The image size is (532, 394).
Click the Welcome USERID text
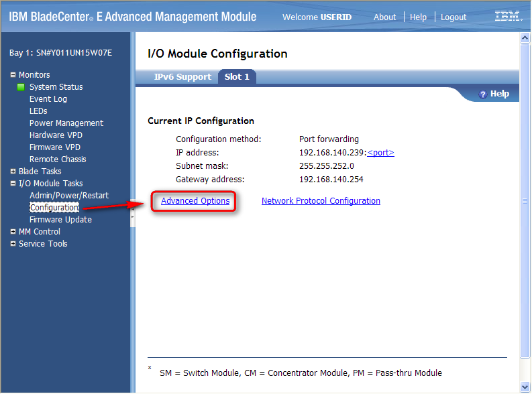(x=317, y=17)
